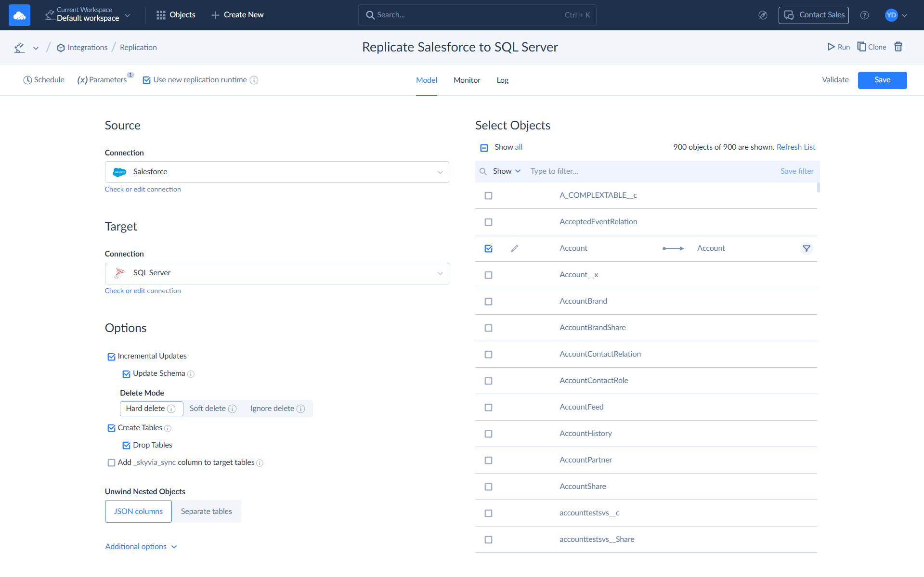Image resolution: width=924 pixels, height=577 pixels.
Task: Click the Schedule clock icon
Action: pos(27,80)
